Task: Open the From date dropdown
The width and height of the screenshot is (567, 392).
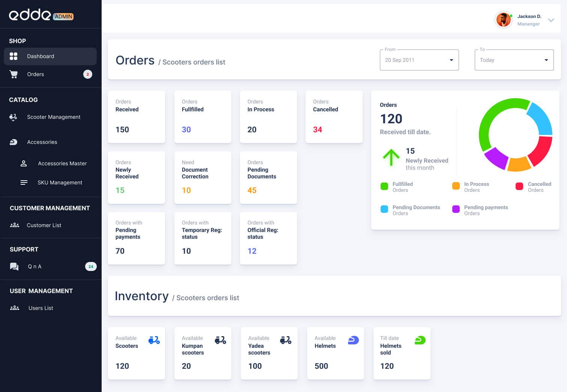Action: [419, 60]
